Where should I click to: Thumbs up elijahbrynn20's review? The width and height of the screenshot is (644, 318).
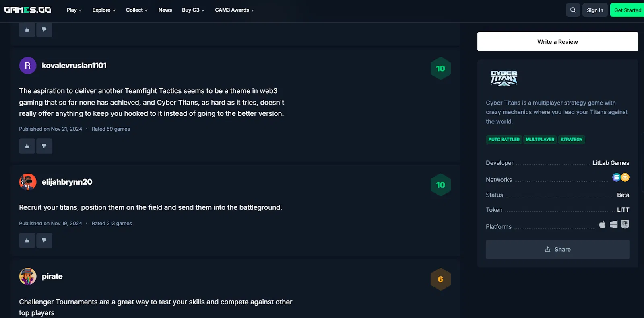click(27, 240)
